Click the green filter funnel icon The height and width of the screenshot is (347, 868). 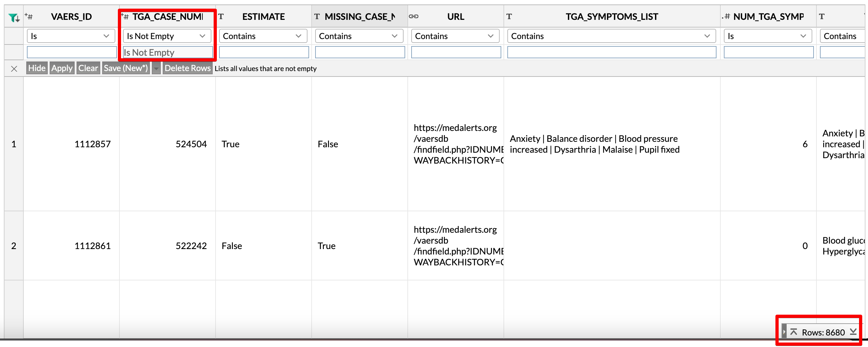[14, 17]
